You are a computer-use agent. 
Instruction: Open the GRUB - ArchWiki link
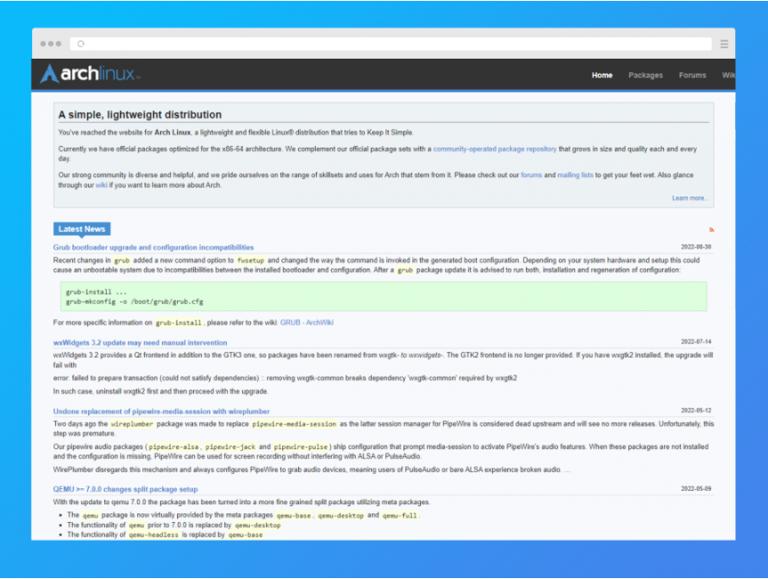[307, 322]
